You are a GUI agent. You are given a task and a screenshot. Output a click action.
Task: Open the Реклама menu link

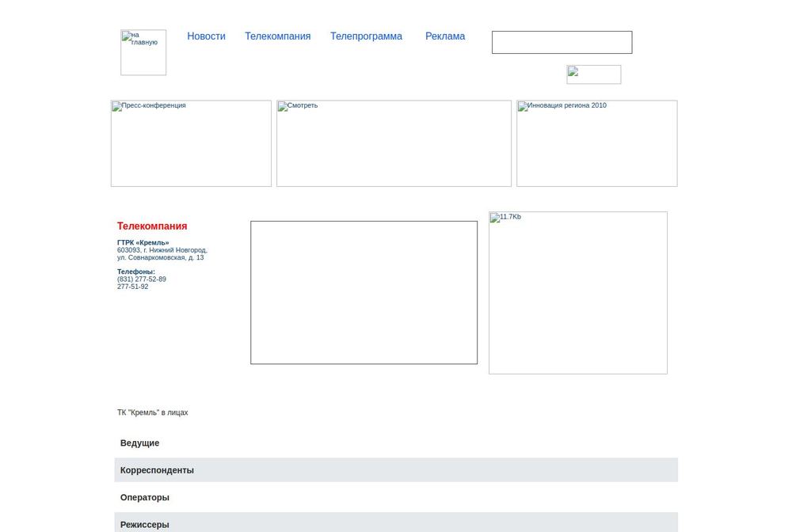[x=445, y=36]
